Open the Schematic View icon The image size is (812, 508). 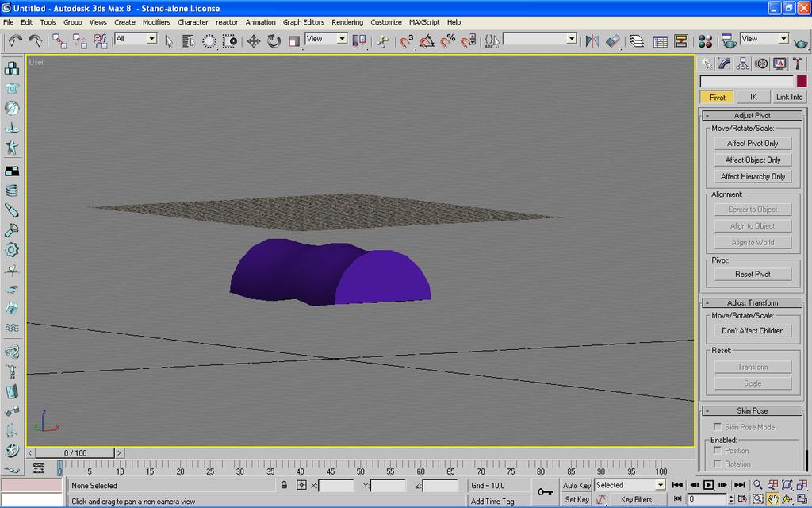pos(681,41)
